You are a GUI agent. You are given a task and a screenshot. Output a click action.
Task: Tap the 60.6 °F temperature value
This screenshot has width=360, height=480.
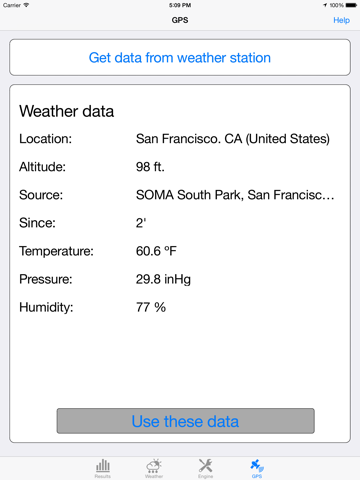point(156,251)
